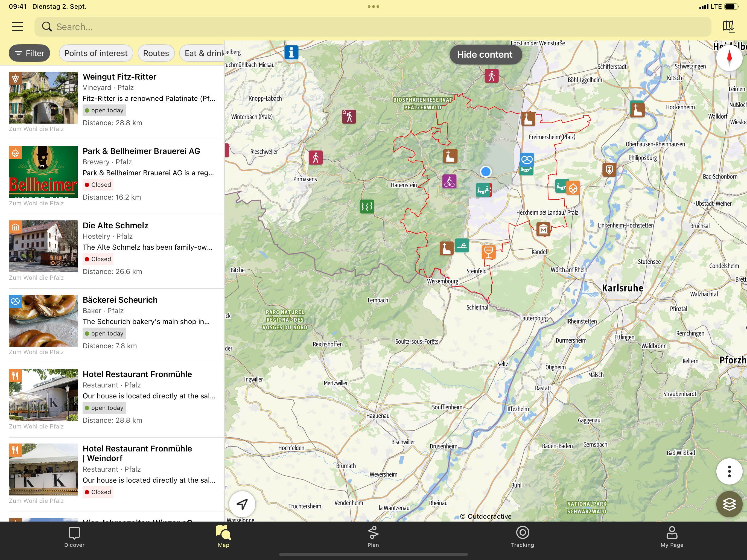Open Hotel Restaurant Fronmühle listing title
Screen dimensions: 747x560
click(x=137, y=374)
